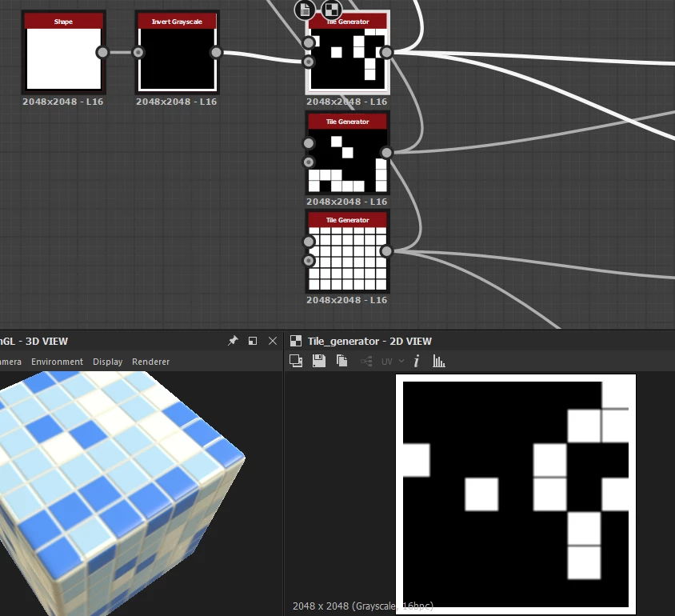675x616 pixels.
Task: Click the middle Tile Generator output connector
Action: click(386, 152)
